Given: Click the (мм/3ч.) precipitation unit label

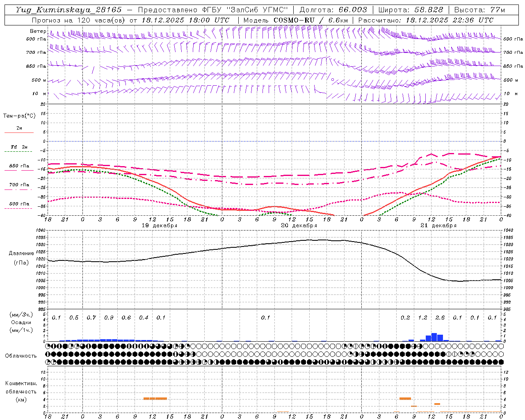Looking at the screenshot, I should [x=20, y=315].
